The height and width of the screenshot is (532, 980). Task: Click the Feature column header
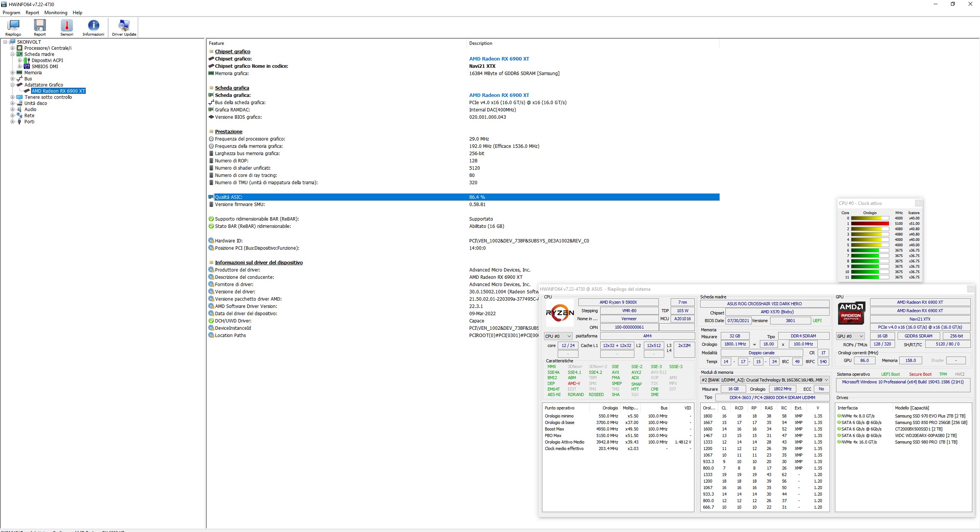(336, 43)
